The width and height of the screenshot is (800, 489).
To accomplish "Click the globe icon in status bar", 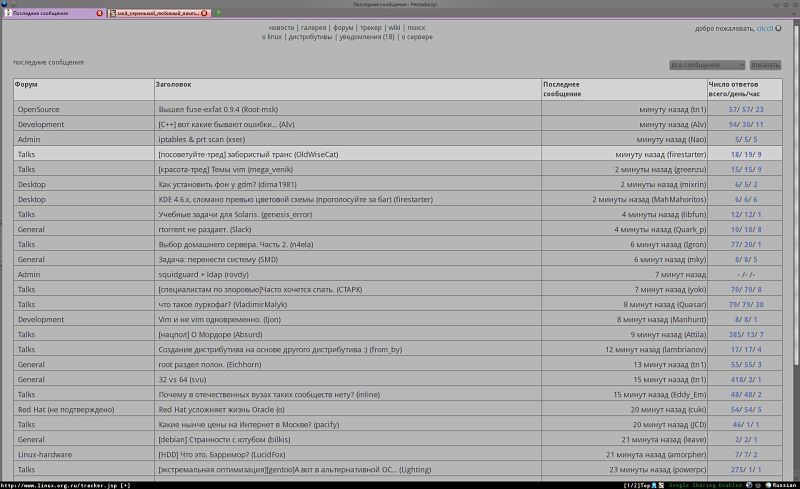I will click(749, 485).
